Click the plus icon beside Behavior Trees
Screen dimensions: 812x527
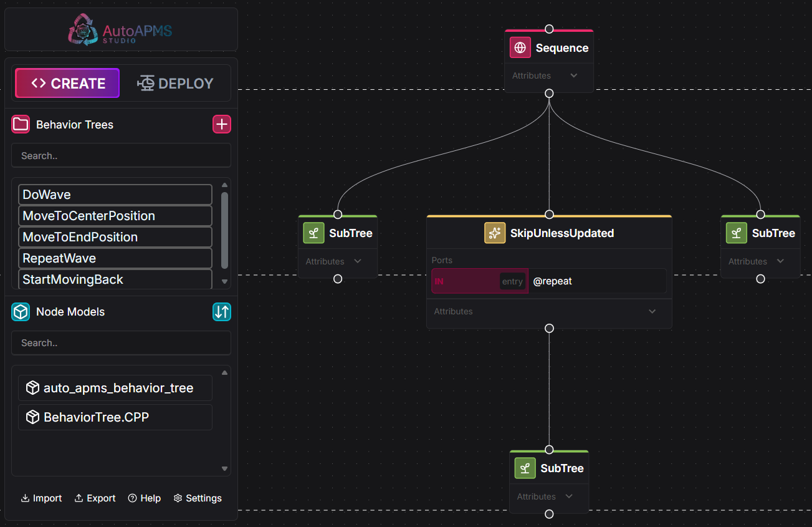tap(222, 124)
